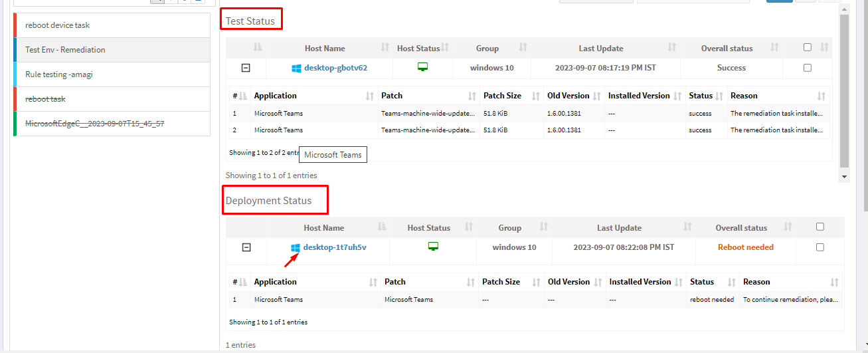
Task: Click Windows OS icon beside desktop-1t7uh5v
Action: pyautogui.click(x=296, y=247)
